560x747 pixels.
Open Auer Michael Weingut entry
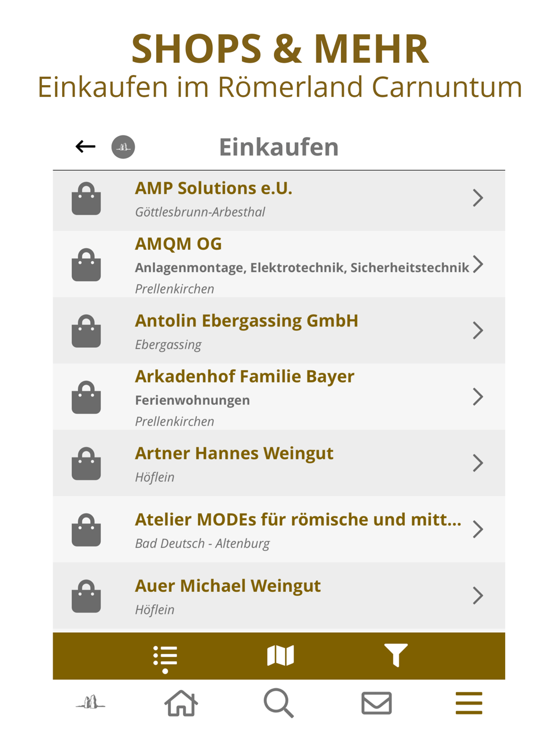(x=279, y=596)
